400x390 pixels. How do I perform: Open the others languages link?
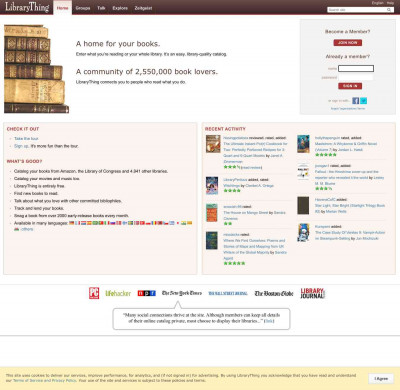pos(27,229)
